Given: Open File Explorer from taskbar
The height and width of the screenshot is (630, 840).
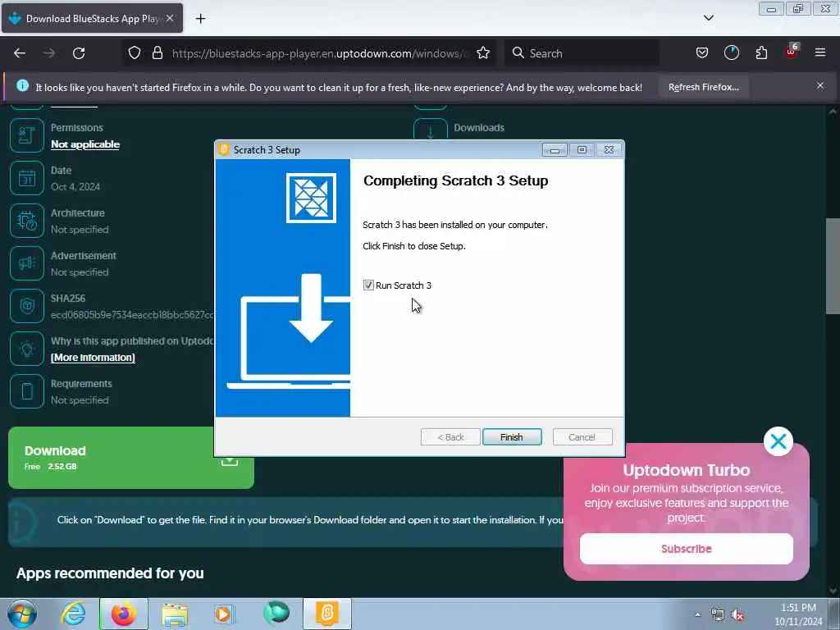Looking at the screenshot, I should click(x=175, y=614).
